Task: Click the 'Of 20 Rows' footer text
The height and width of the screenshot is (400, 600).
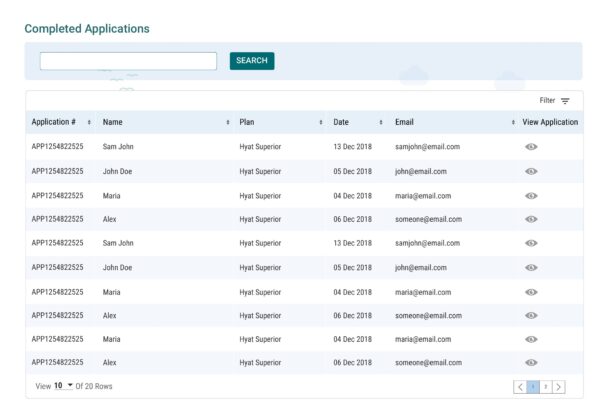Action: coord(94,386)
